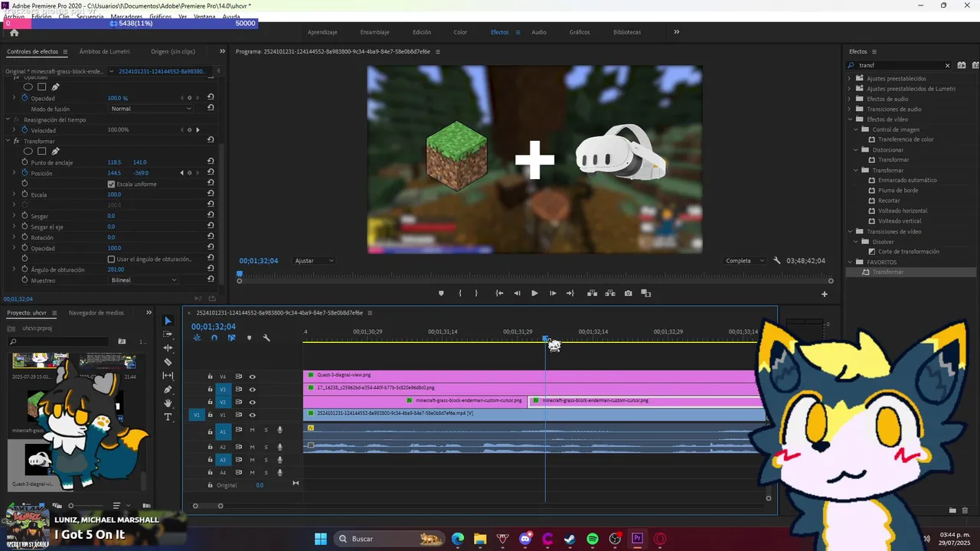Open the program monitor button editor plus icon
This screenshot has height=551, width=980.
coord(825,294)
